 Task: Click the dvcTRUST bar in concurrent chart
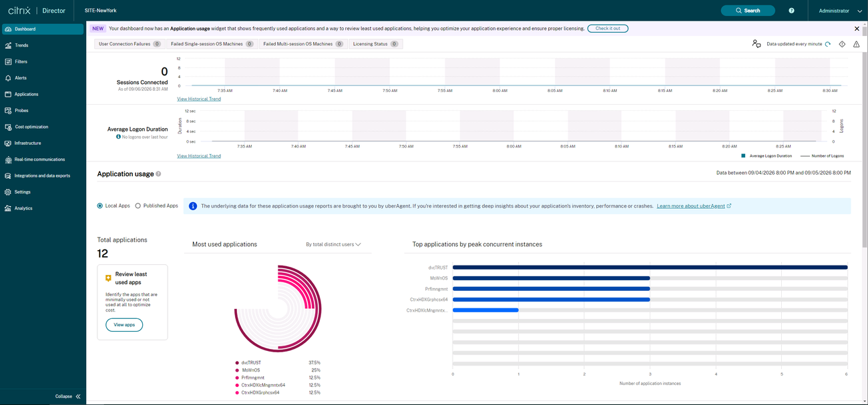(650, 268)
